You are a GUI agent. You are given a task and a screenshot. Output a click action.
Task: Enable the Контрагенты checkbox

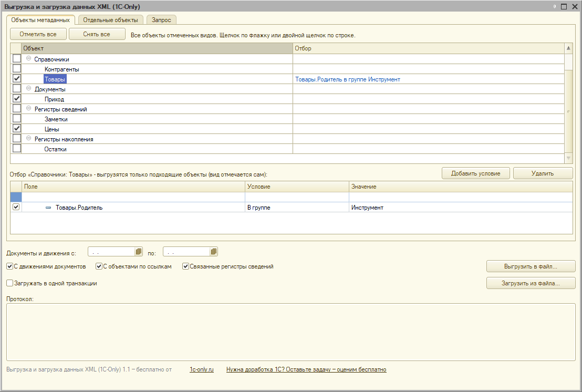point(17,69)
